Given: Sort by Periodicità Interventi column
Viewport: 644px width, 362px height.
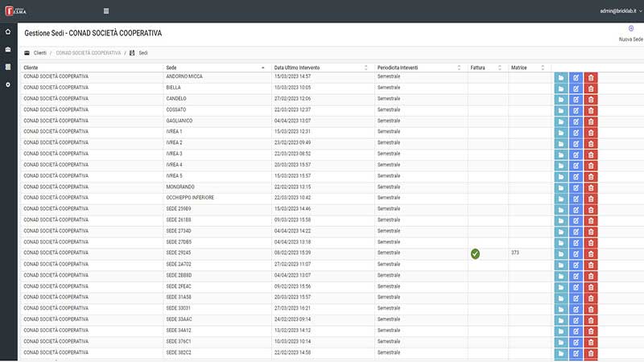Looking at the screenshot, I should 419,68.
